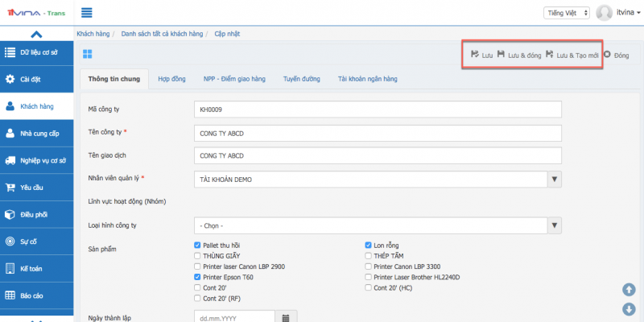
Task: Enable the THÙNG GIẤY checkbox
Action: pos(198,255)
